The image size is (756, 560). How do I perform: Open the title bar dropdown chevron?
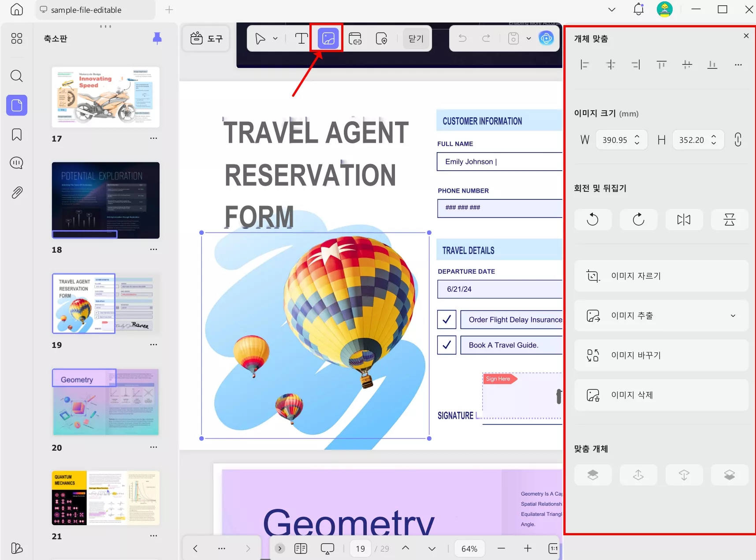pyautogui.click(x=612, y=9)
